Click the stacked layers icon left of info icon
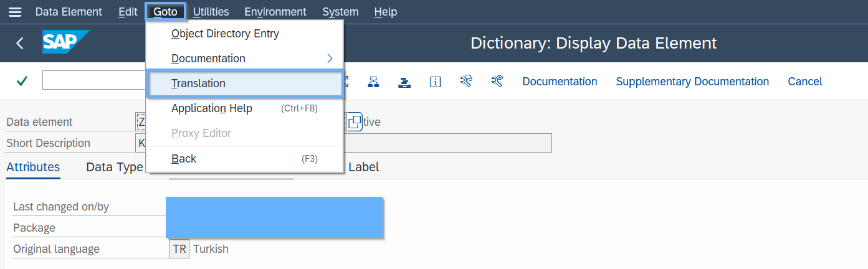This screenshot has height=269, width=868. tap(404, 82)
